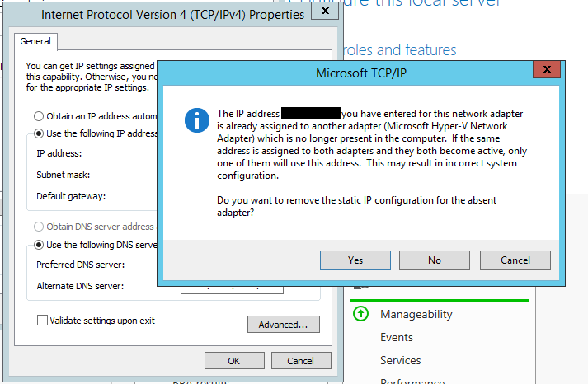Select Use the following IP address
Viewport: 588px width, 384px height.
39,133
